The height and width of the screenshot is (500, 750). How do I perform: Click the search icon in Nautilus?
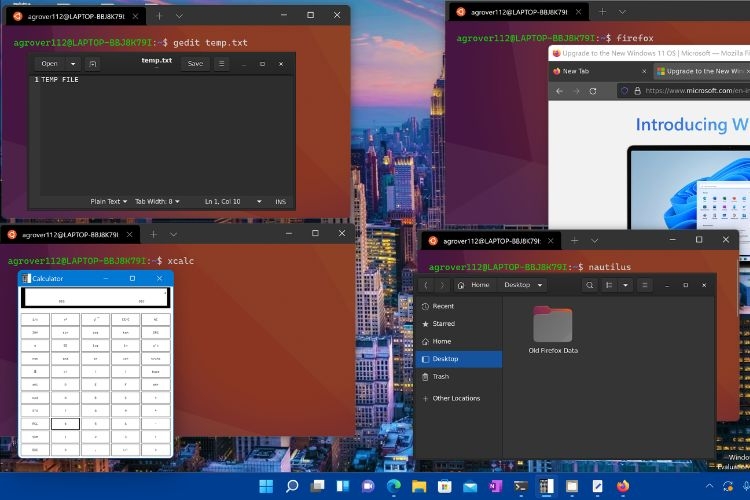tap(590, 285)
